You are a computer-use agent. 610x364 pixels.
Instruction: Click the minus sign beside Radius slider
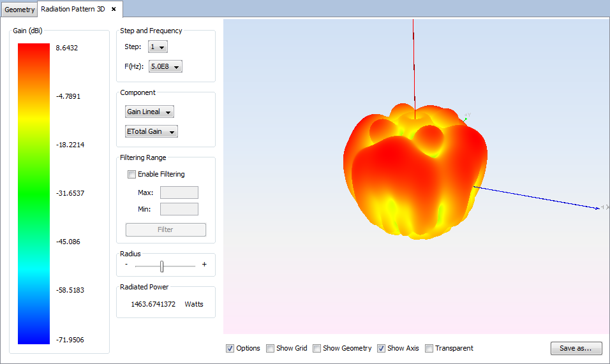(x=126, y=265)
